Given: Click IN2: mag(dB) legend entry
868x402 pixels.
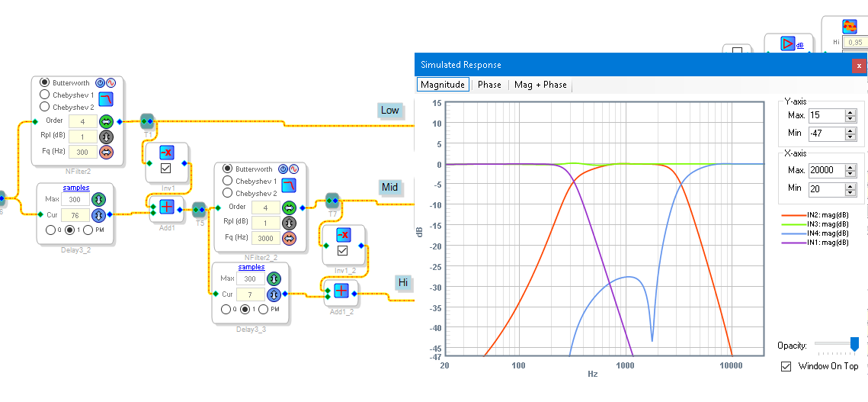Looking at the screenshot, I should (815, 215).
